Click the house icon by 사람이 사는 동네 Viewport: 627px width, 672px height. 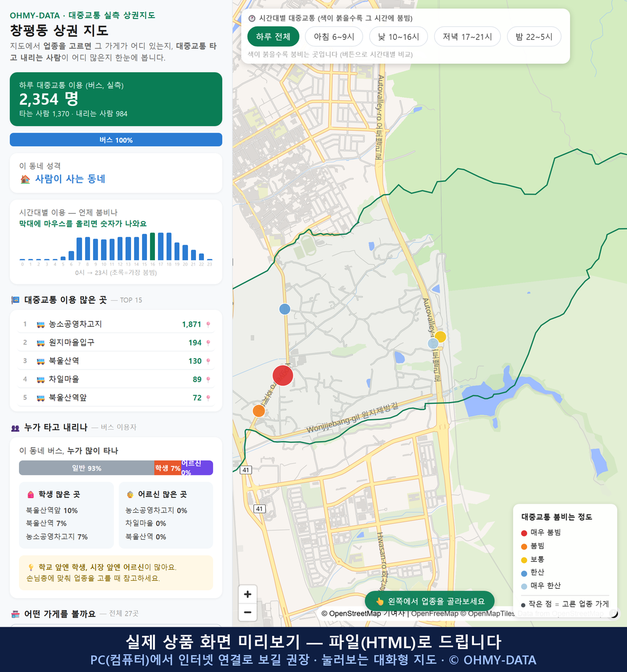25,179
